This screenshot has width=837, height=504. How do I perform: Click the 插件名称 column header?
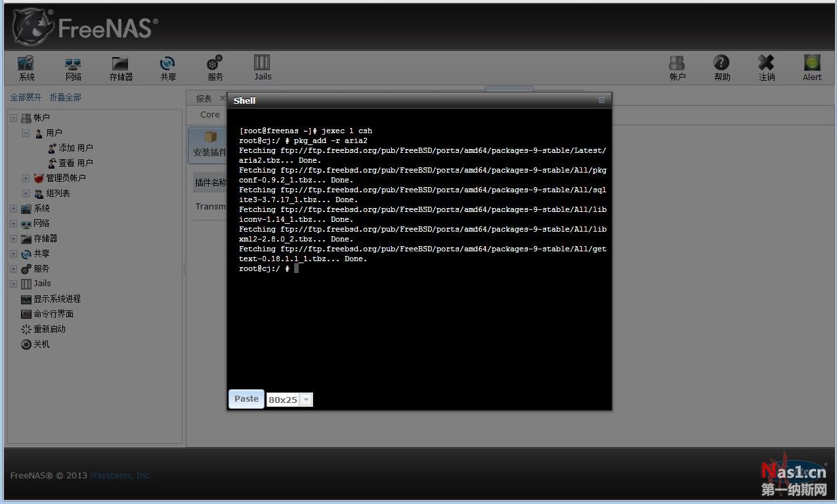pos(211,183)
